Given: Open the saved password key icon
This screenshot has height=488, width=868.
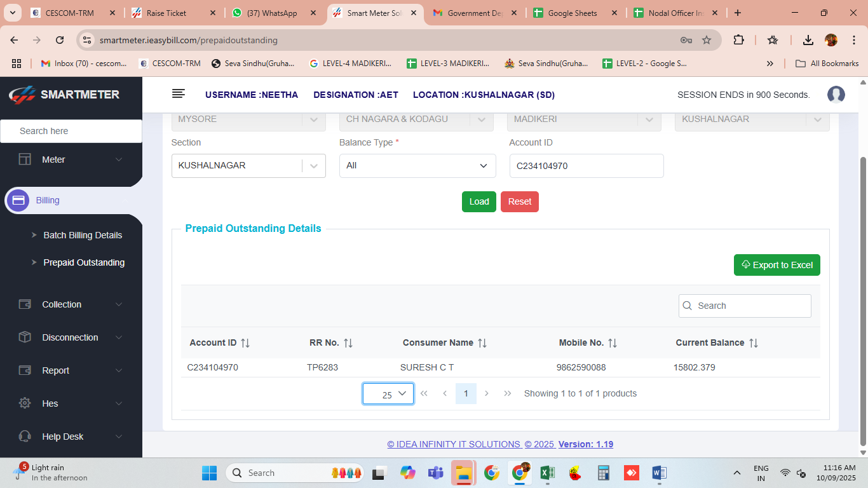Looking at the screenshot, I should point(686,40).
